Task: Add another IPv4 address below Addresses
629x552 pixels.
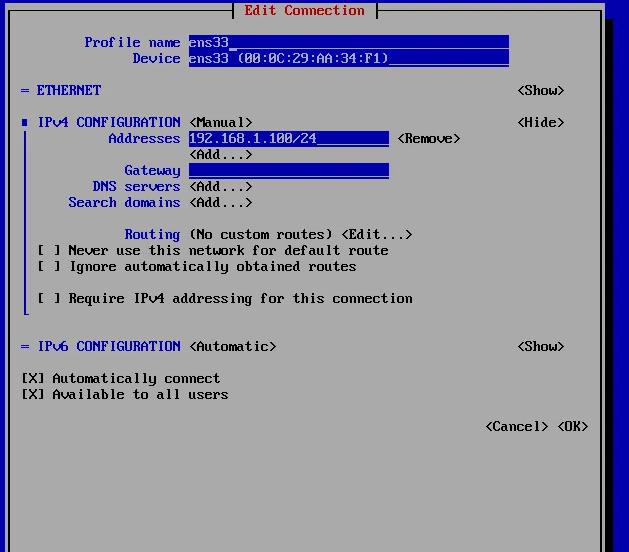Action: (x=221, y=154)
